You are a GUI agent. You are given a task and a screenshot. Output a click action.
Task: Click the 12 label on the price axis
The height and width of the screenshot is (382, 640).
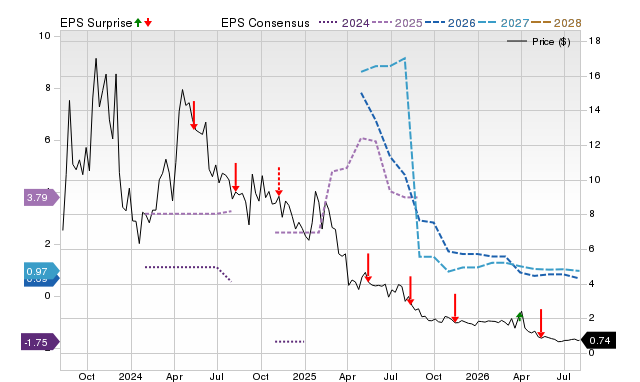[x=595, y=145]
